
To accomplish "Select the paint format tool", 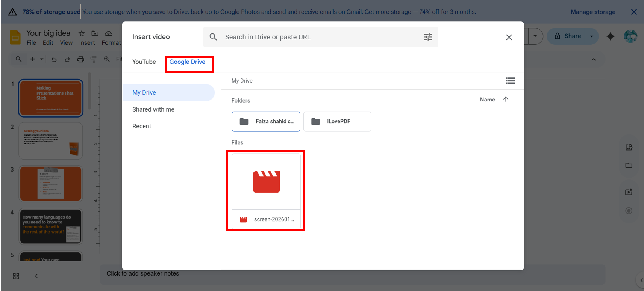I will [94, 59].
